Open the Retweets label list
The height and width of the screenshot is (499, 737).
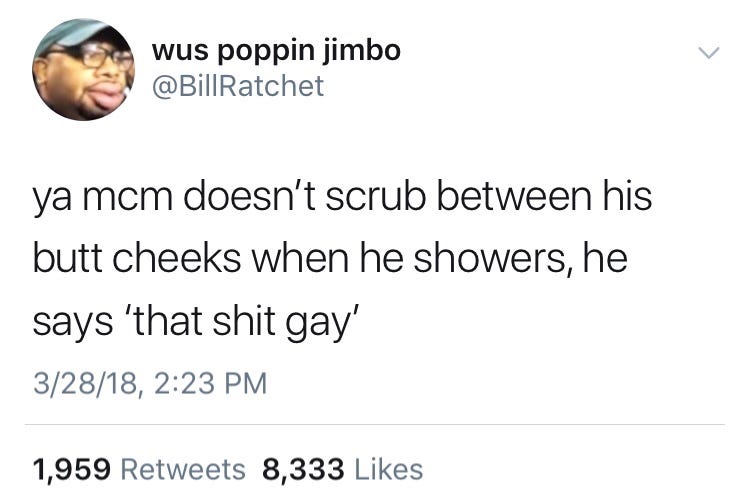click(183, 470)
